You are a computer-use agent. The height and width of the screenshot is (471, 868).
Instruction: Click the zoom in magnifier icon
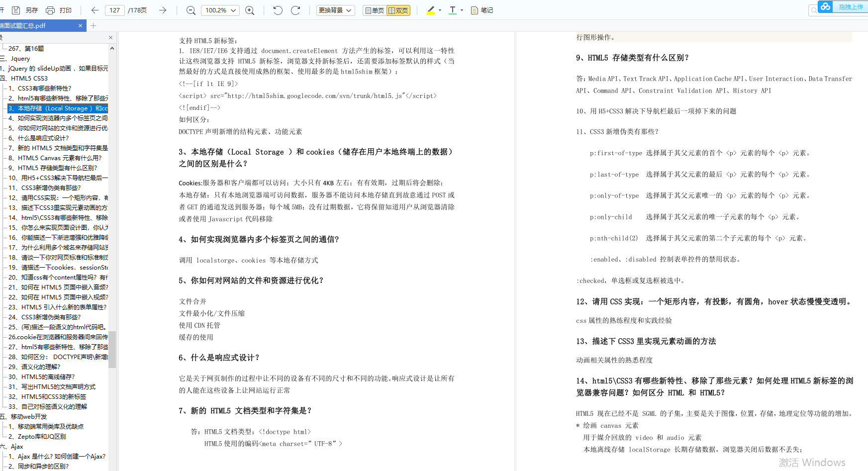pyautogui.click(x=250, y=10)
